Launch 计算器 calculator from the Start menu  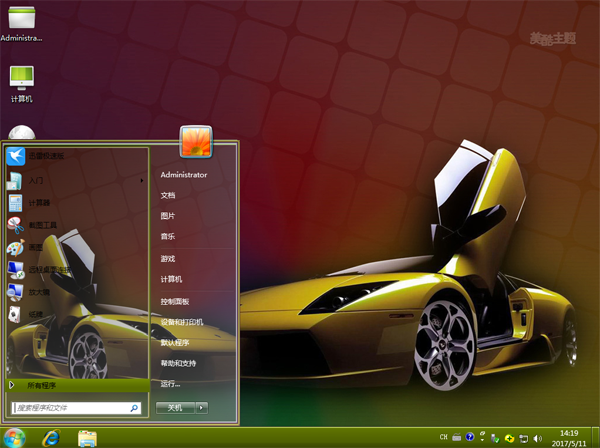[x=40, y=203]
